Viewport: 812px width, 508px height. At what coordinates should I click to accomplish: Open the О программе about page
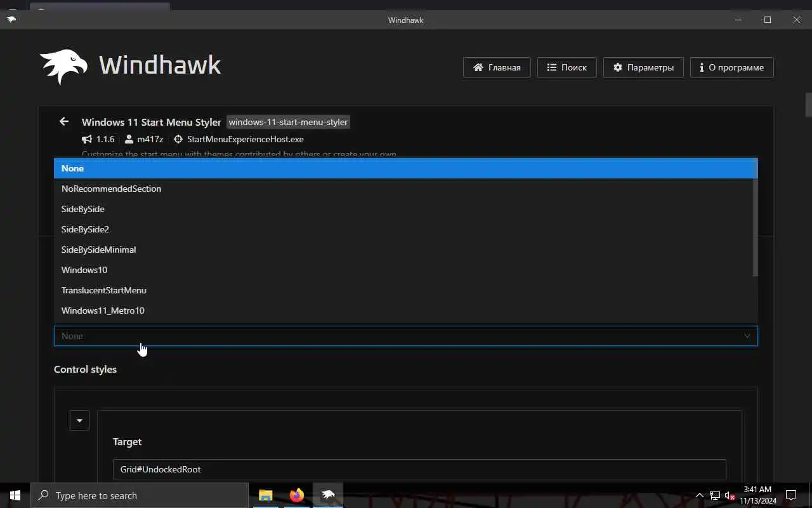pyautogui.click(x=731, y=67)
